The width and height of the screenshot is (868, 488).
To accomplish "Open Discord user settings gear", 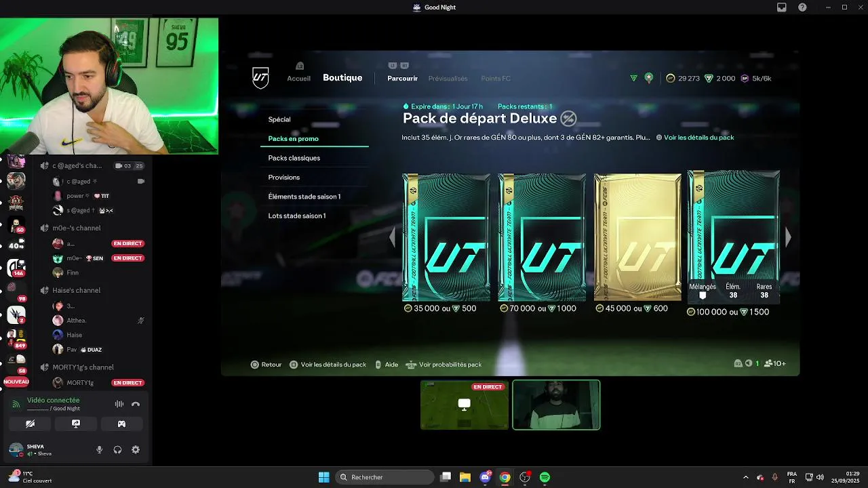I will click(x=136, y=450).
